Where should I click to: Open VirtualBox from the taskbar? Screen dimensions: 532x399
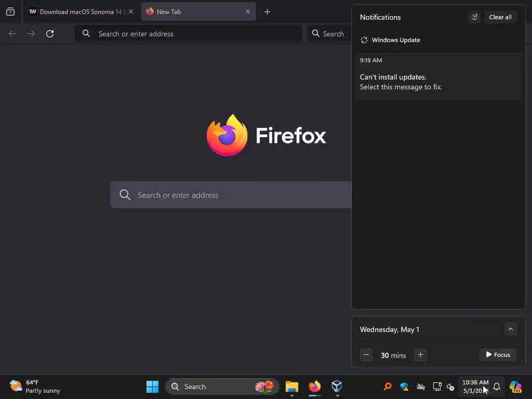[337, 387]
